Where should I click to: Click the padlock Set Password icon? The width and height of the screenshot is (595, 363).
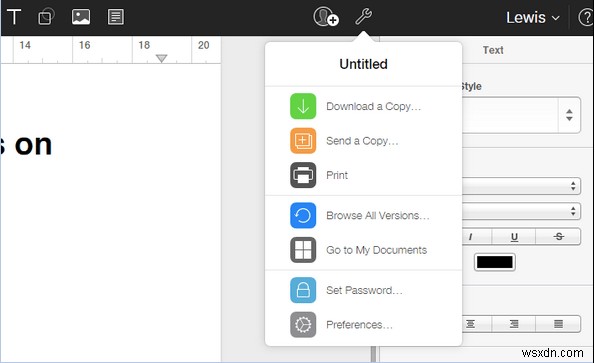303,290
